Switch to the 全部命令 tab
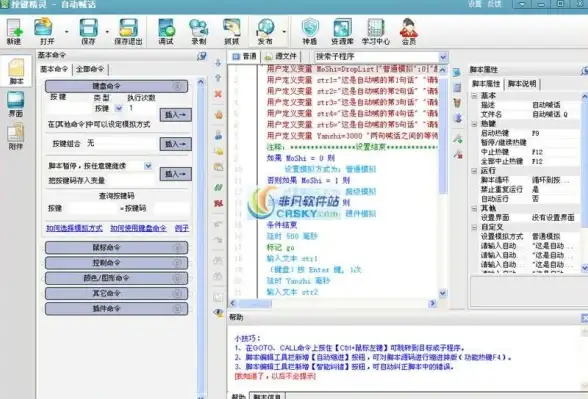Viewport: 588px width, 399px height. click(x=90, y=69)
